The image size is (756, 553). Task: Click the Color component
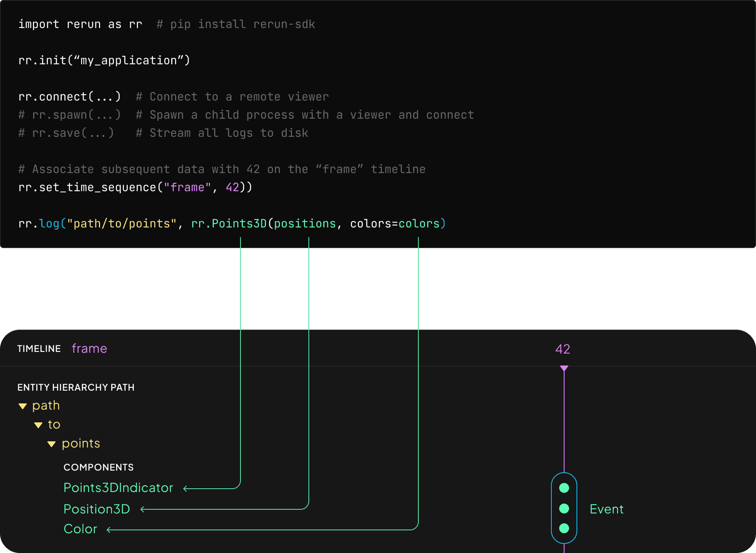pos(80,529)
